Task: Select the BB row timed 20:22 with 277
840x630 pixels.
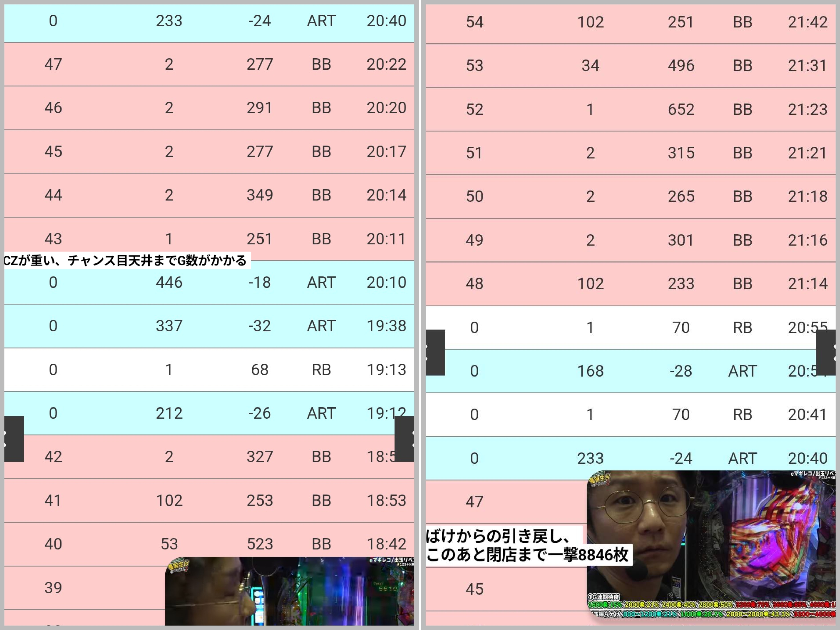Action: tap(209, 64)
